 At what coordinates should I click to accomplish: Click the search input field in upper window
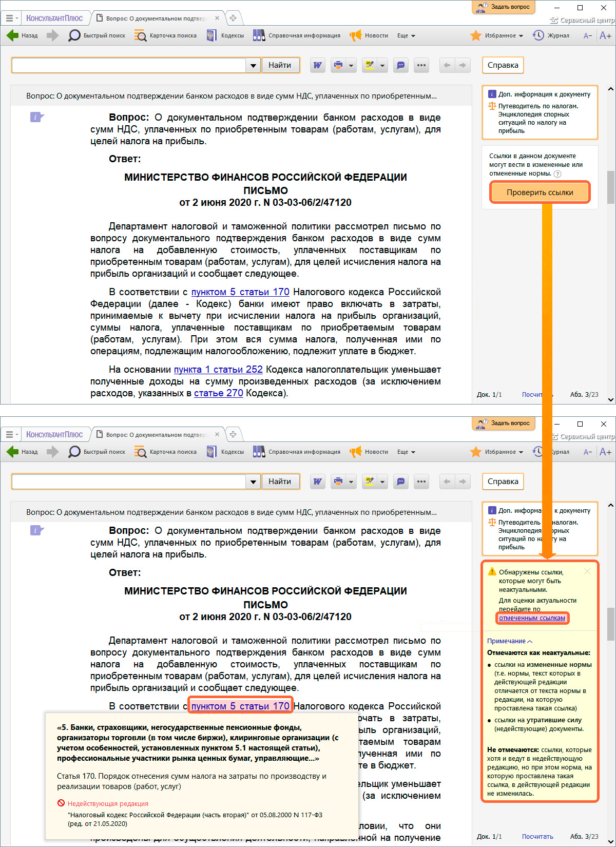pyautogui.click(x=129, y=65)
